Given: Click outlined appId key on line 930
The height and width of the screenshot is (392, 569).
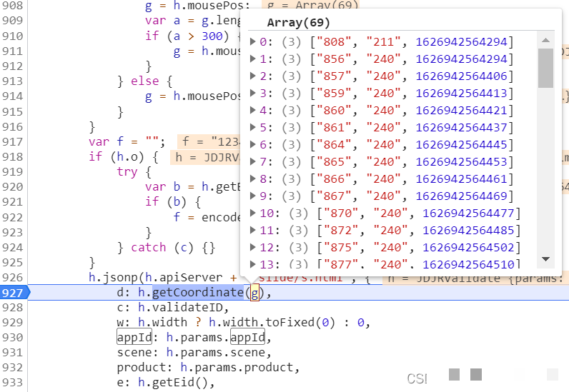Looking at the screenshot, I should point(134,338).
